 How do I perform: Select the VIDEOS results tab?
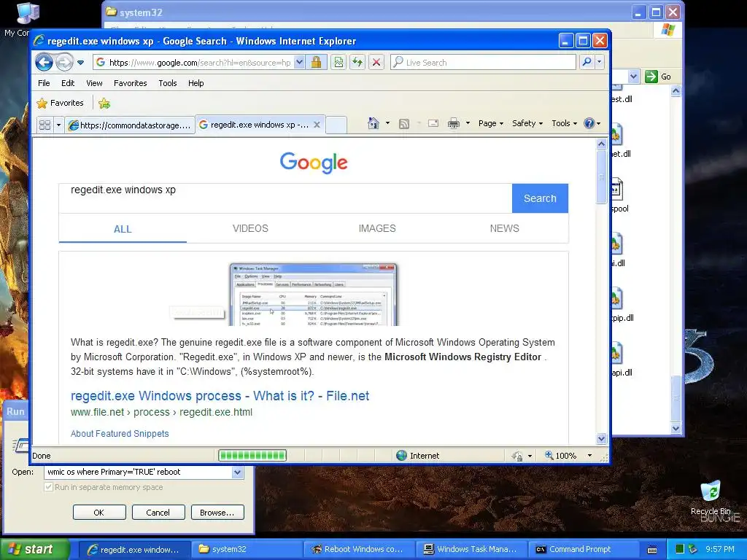tap(250, 228)
